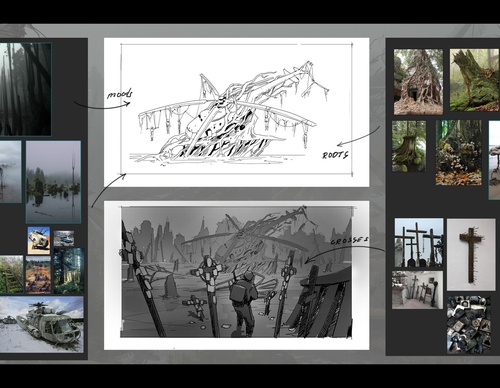Select the overgrown stairs reference photo
This screenshot has height=388, width=500.
(x=11, y=274)
